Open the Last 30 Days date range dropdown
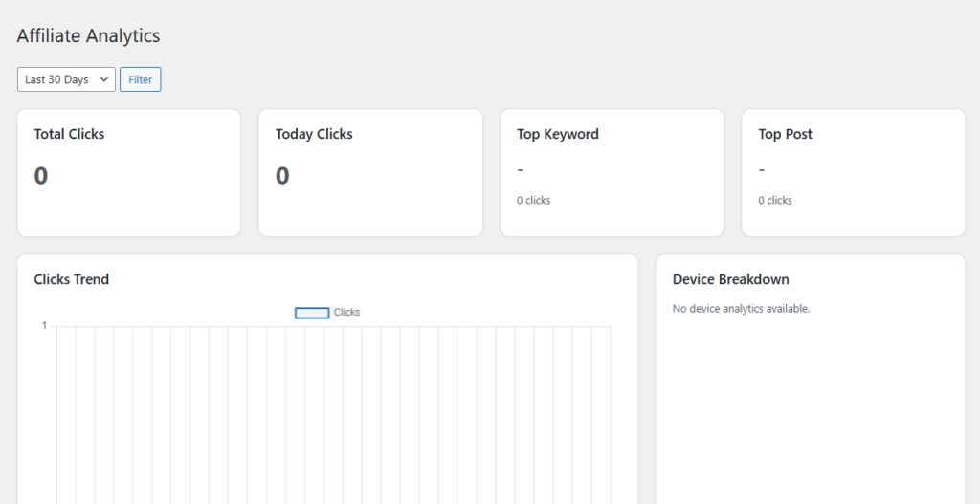 [66, 79]
